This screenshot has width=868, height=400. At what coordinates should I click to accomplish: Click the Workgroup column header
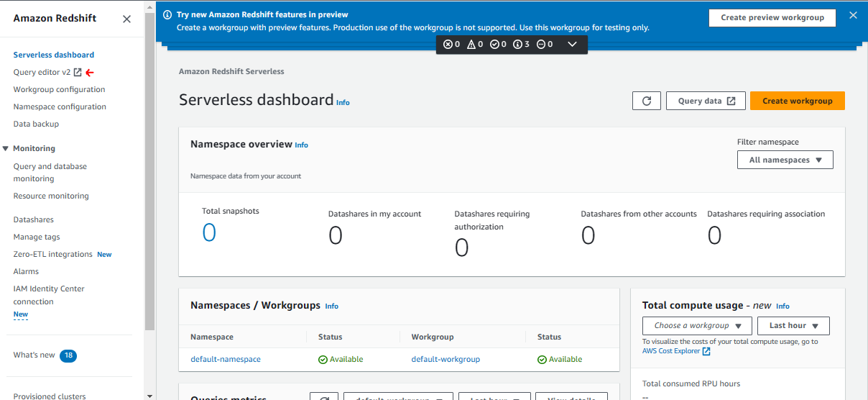pyautogui.click(x=433, y=337)
